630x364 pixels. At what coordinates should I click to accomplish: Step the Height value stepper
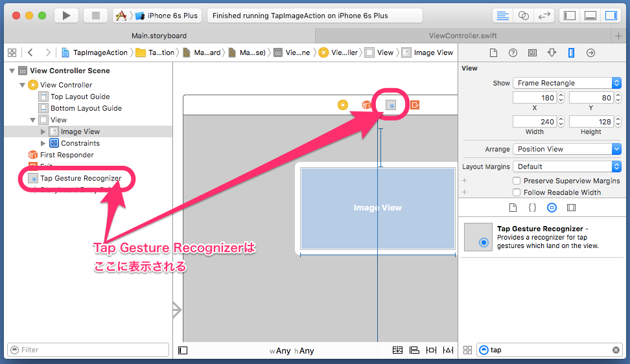618,122
